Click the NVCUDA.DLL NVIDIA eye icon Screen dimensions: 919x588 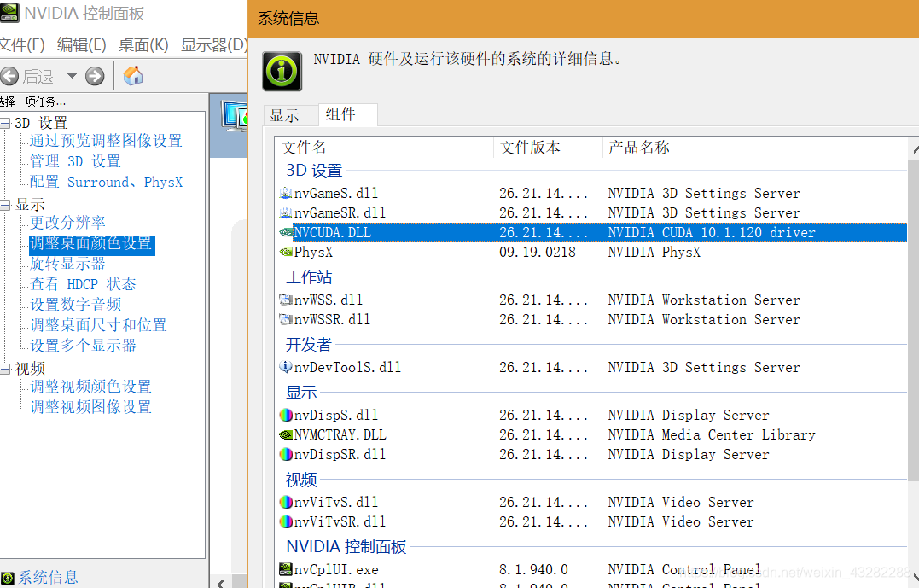[x=286, y=232]
